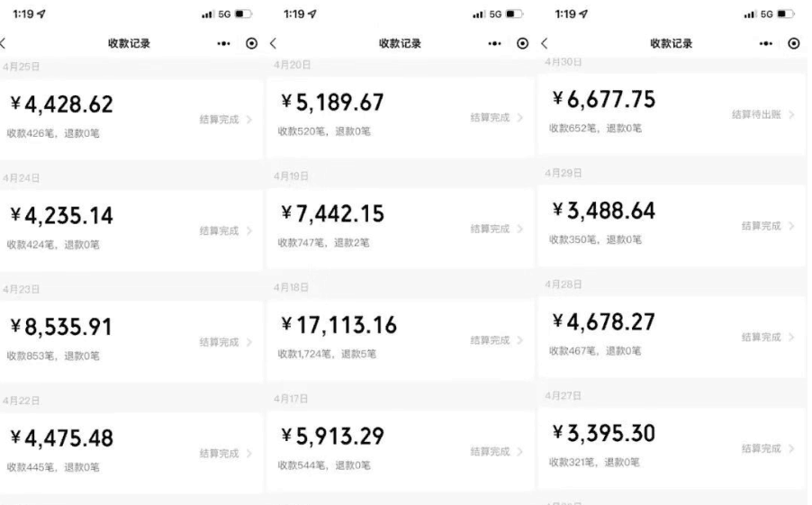This screenshot has height=505, width=812.
Task: Expand the ¥6,677.75 pending settlement chevron
Action: tap(791, 114)
